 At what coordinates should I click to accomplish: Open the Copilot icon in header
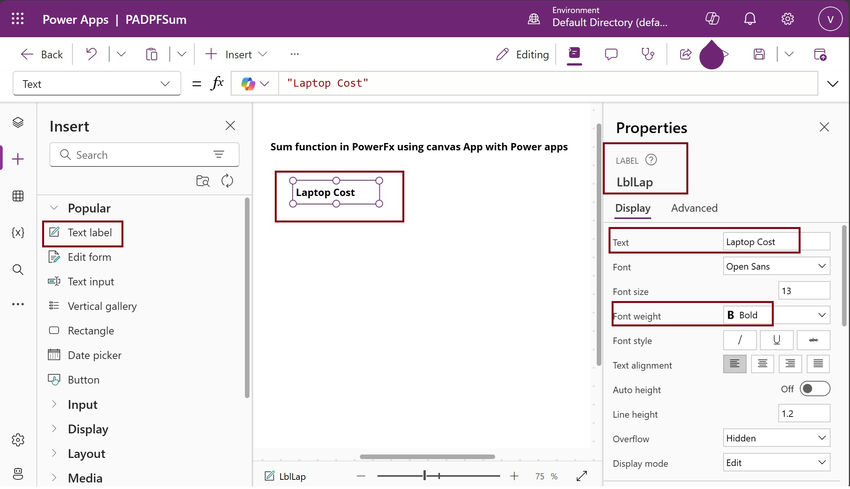(712, 19)
